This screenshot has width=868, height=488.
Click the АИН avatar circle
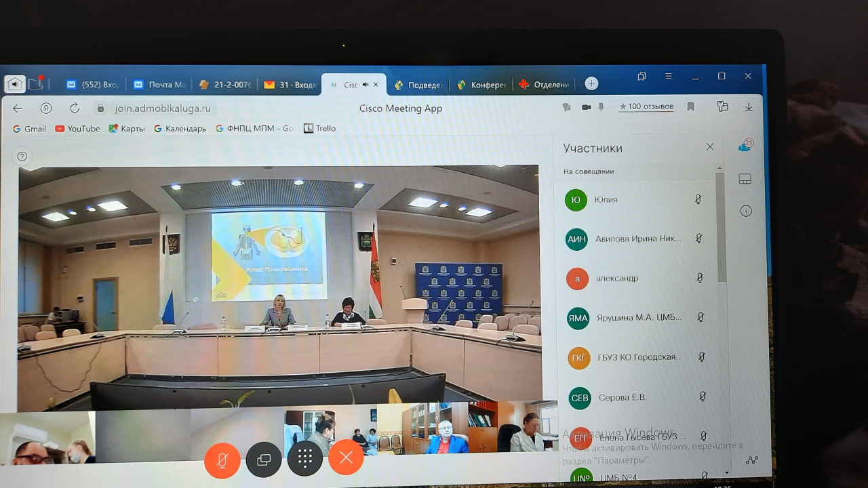point(576,239)
